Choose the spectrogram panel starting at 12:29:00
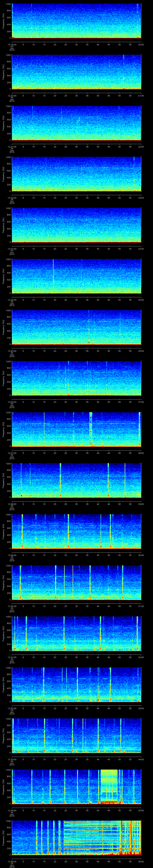 [x=76, y=531]
